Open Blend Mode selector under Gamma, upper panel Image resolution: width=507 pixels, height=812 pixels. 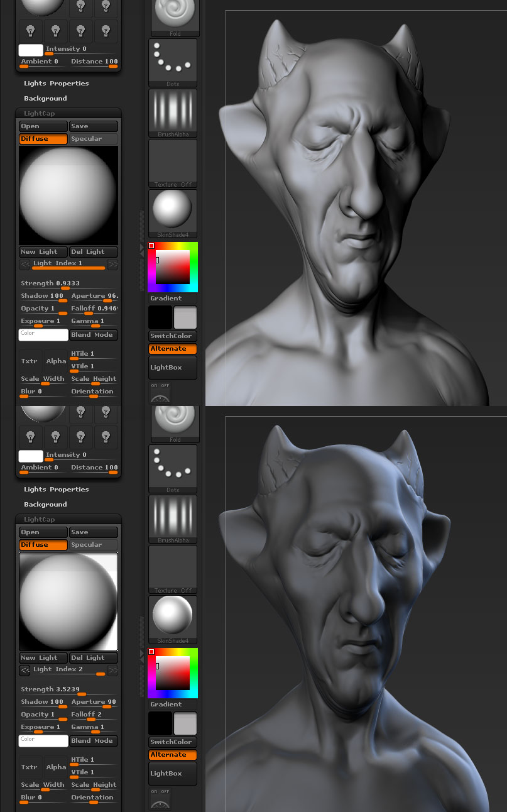click(94, 335)
